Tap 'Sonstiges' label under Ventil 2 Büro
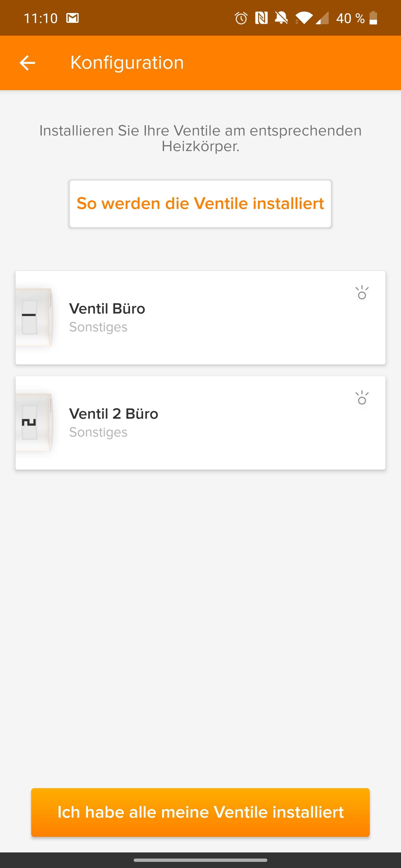This screenshot has width=401, height=868. [98, 432]
